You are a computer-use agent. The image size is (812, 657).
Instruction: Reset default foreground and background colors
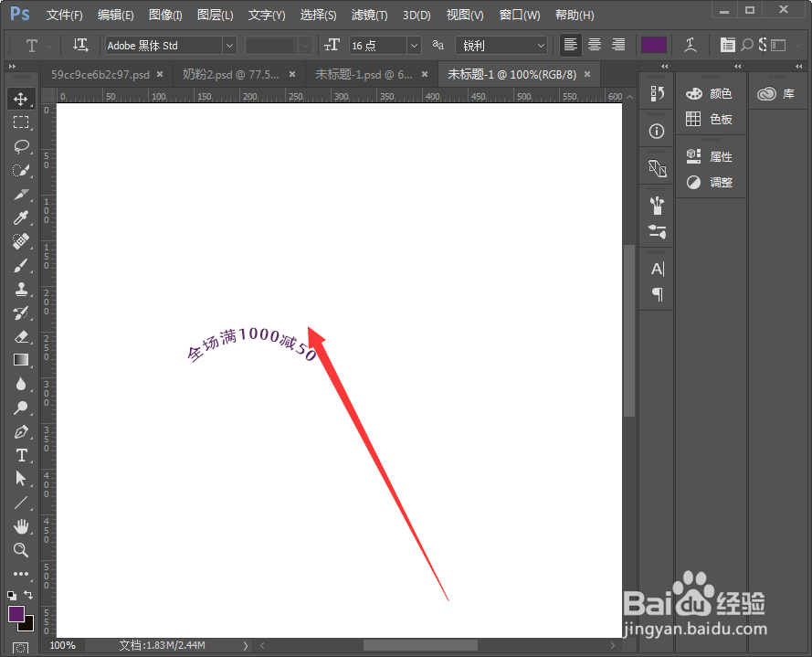click(x=12, y=596)
